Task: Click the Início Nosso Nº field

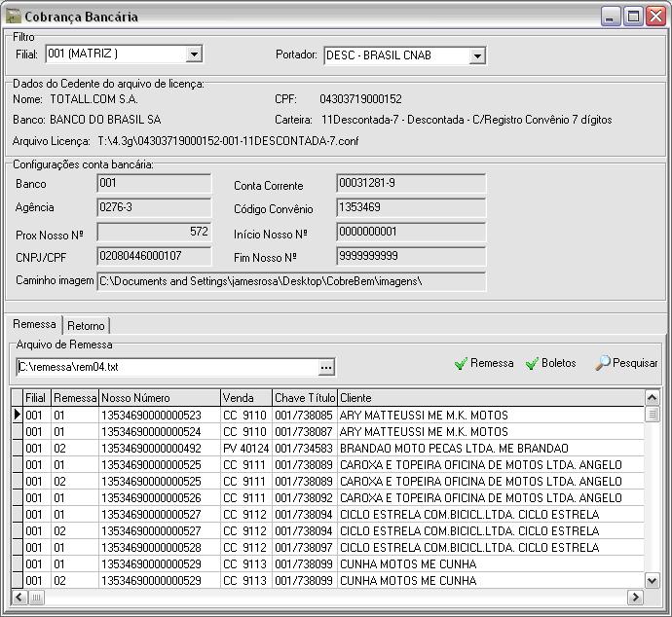Action: [411, 232]
